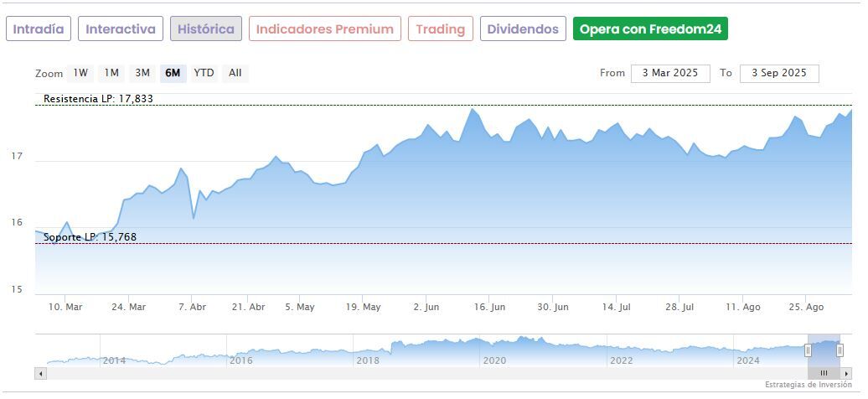The image size is (868, 399).
Task: Go to the Trading tab
Action: [x=441, y=28]
